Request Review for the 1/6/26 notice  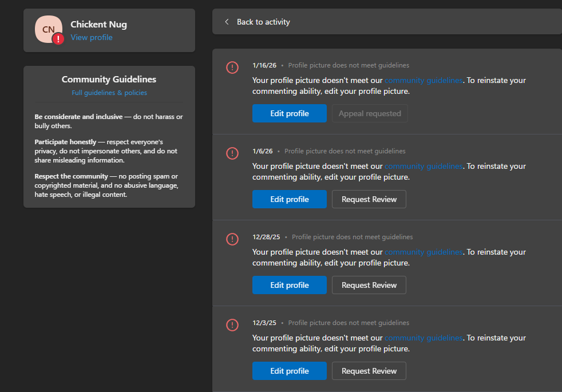369,199
